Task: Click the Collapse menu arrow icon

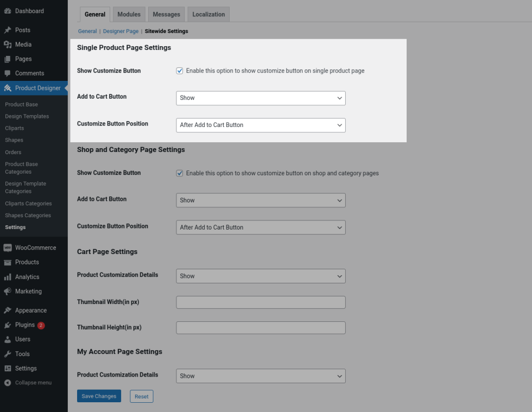Action: (x=8, y=383)
